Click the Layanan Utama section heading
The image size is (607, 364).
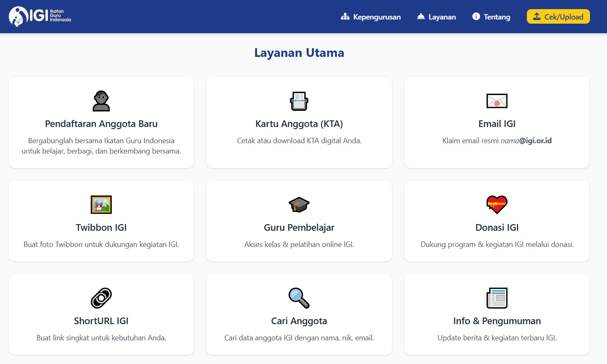coord(299,53)
